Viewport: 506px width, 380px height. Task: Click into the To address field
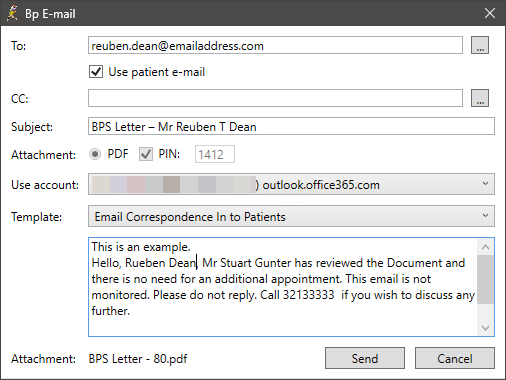click(275, 45)
